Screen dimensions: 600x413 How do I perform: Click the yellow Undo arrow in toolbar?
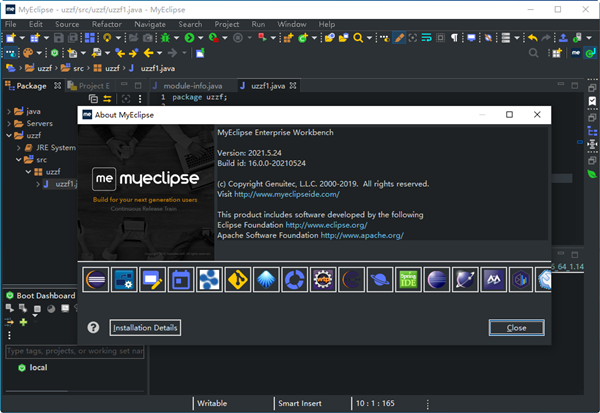pyautogui.click(x=533, y=38)
